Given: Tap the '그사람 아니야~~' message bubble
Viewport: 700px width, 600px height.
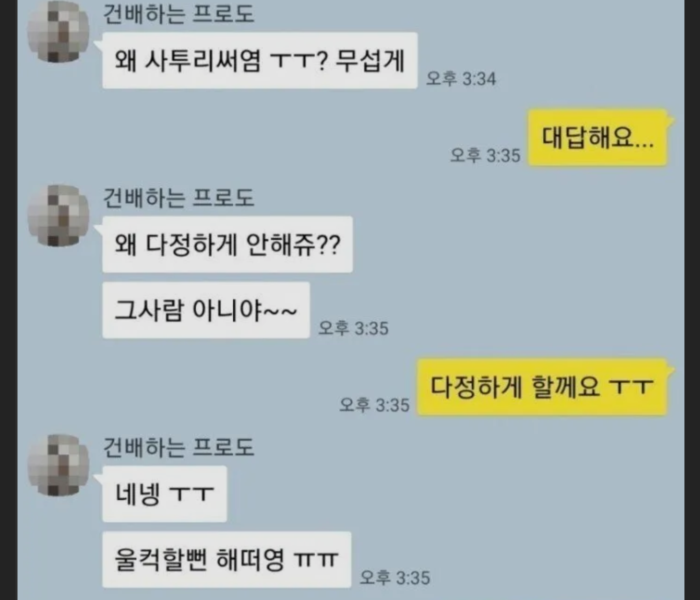Looking at the screenshot, I should coord(206,310).
